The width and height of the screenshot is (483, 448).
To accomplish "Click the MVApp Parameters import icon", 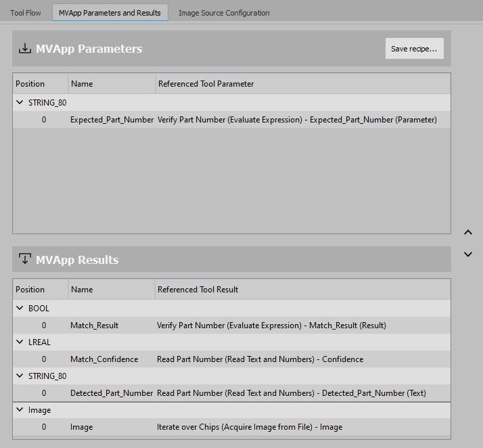I will click(x=25, y=49).
